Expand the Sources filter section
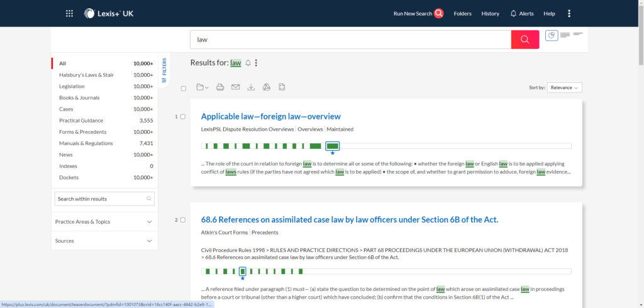Screen dimensions: 644x308 pyautogui.click(x=104, y=241)
